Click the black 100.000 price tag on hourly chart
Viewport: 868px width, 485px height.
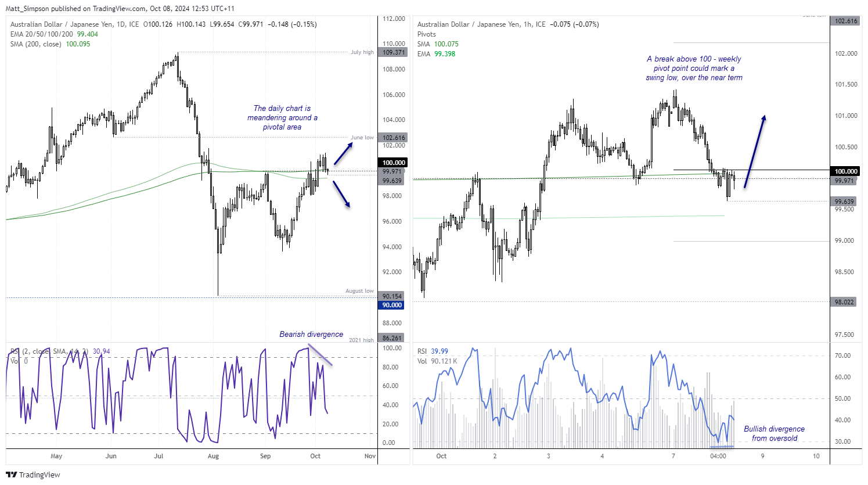point(845,171)
